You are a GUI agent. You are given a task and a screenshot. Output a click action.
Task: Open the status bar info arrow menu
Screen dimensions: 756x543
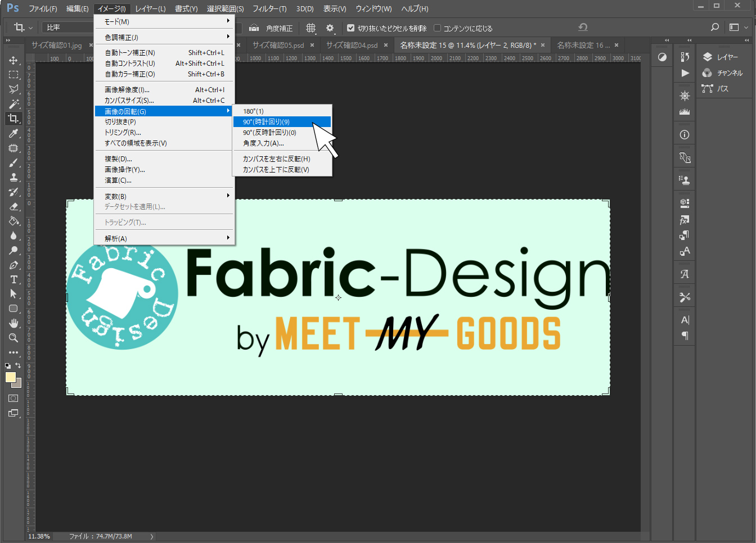click(x=151, y=536)
